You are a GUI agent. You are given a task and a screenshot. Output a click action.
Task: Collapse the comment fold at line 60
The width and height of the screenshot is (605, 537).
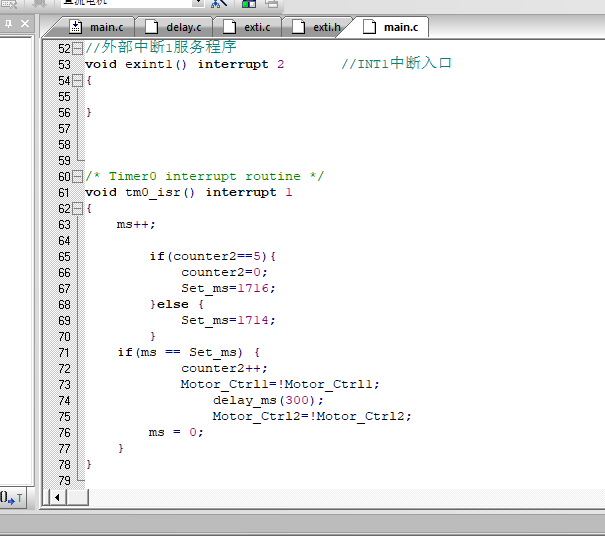point(78,177)
